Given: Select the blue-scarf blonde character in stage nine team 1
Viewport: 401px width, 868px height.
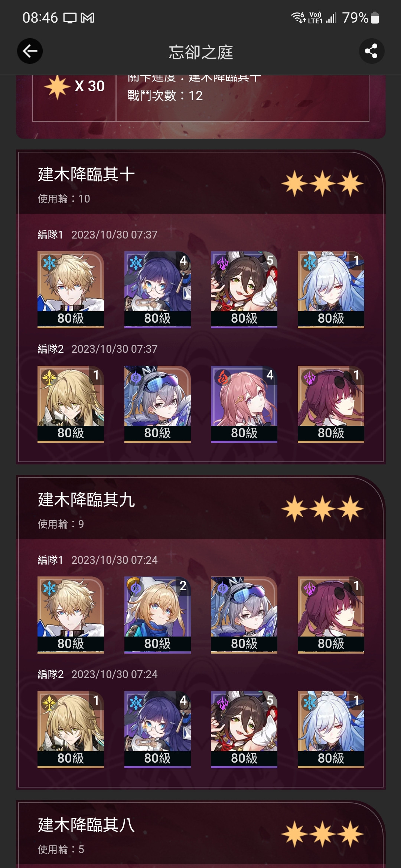Looking at the screenshot, I should 157,615.
